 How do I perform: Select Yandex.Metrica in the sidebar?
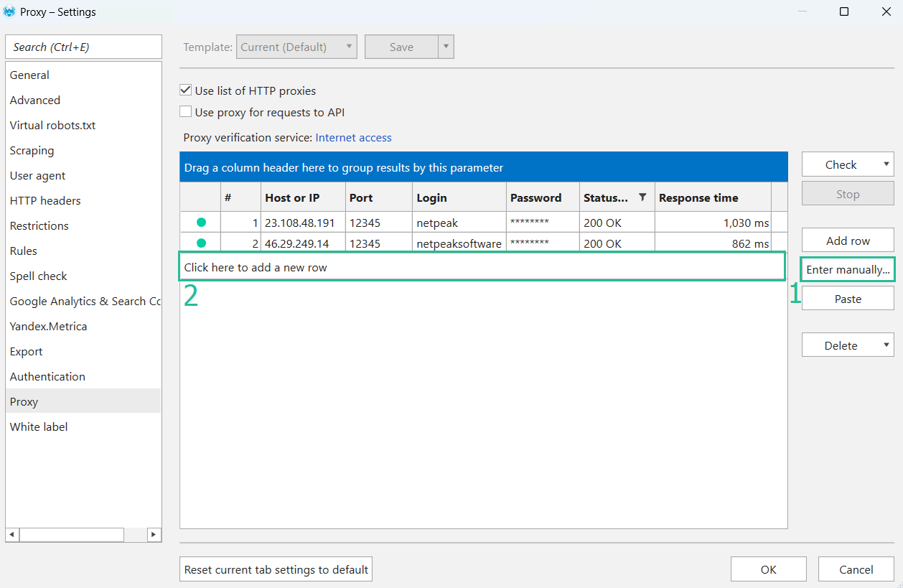coord(83,327)
